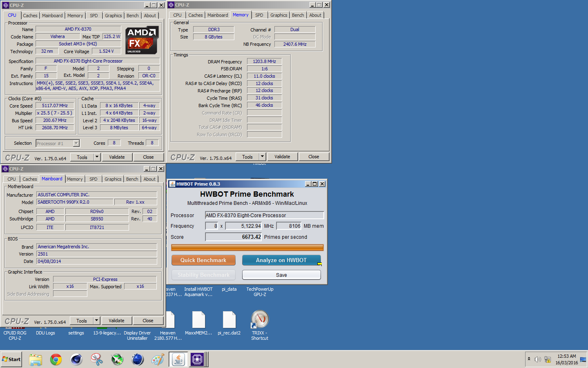Click the Tools button in Memory window
This screenshot has height=368, width=588.
(x=247, y=157)
